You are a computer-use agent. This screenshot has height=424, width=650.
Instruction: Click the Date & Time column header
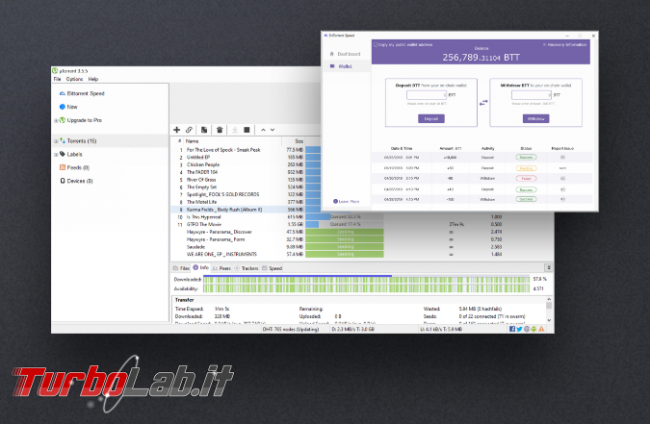pos(401,148)
